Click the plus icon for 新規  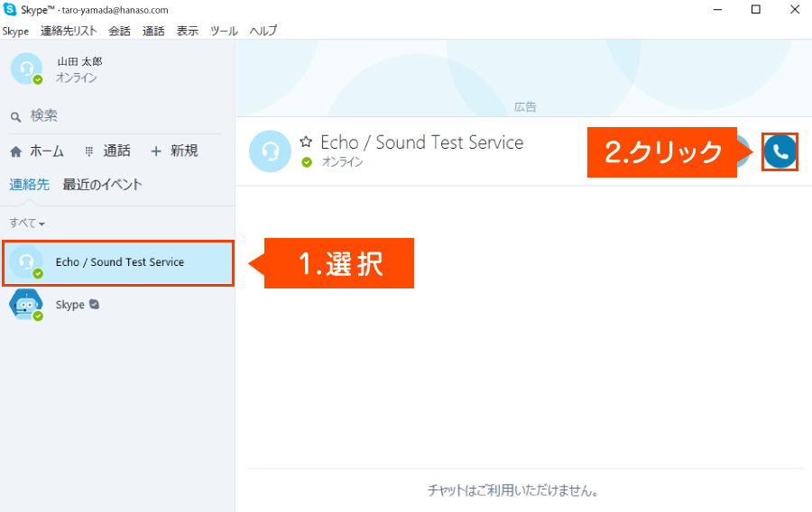pyautogui.click(x=156, y=151)
